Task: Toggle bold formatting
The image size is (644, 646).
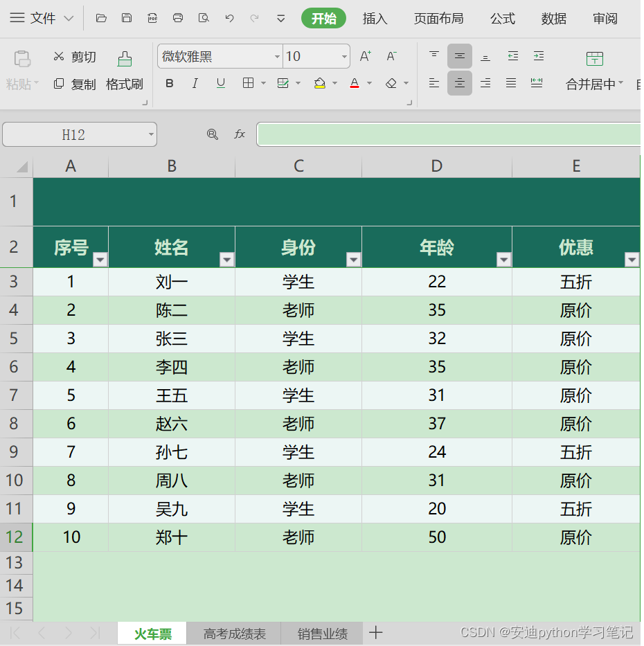Action: [x=169, y=83]
